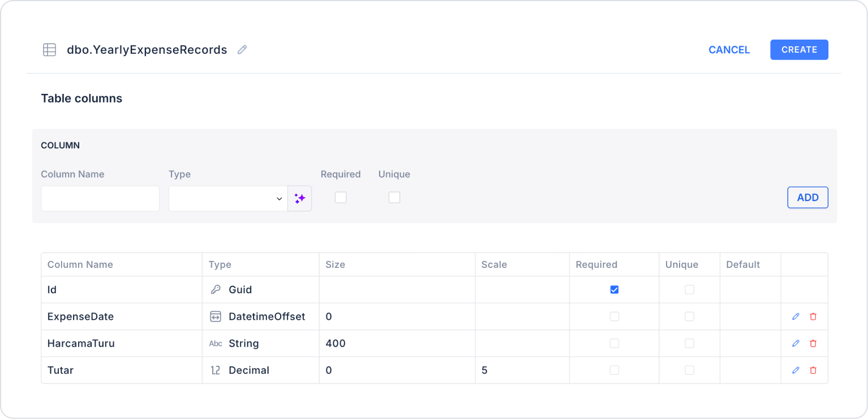This screenshot has width=868, height=419.
Task: Toggle Unique checkbox for ExpenseDate row
Action: 689,317
